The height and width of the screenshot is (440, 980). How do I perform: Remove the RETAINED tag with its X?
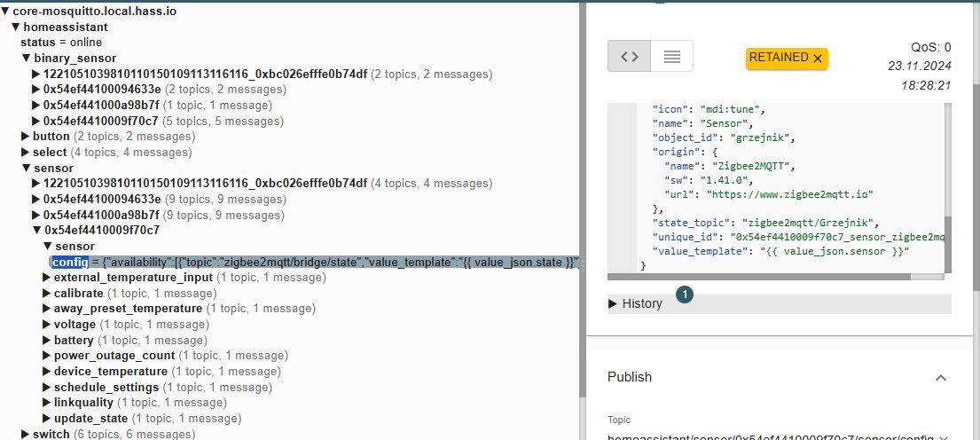(817, 59)
